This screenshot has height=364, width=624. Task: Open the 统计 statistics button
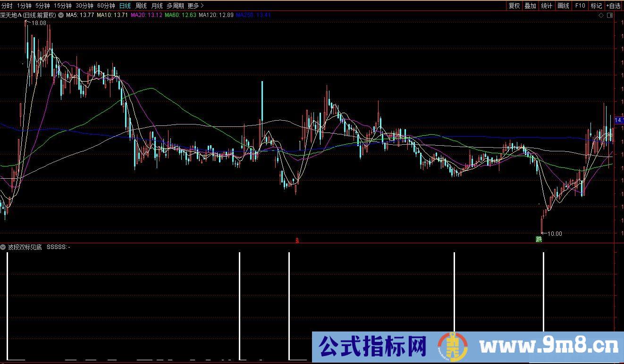[x=547, y=6]
